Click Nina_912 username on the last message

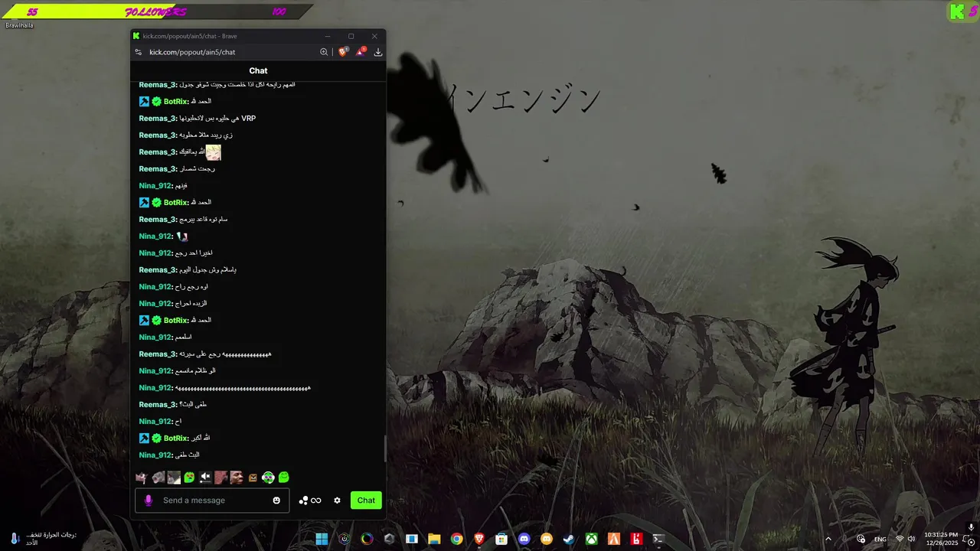click(155, 455)
